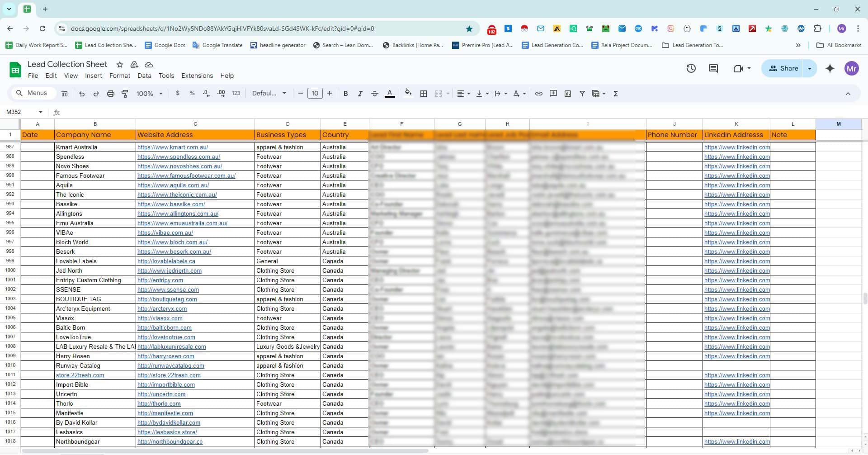Open the zoom level dropdown
The image size is (868, 455).
(x=150, y=94)
